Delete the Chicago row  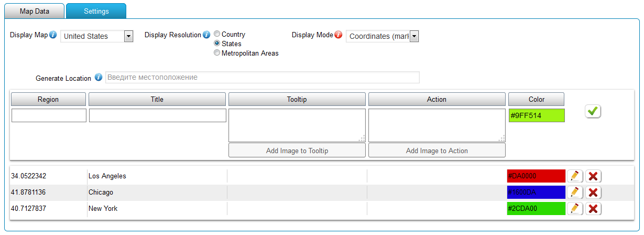click(593, 193)
